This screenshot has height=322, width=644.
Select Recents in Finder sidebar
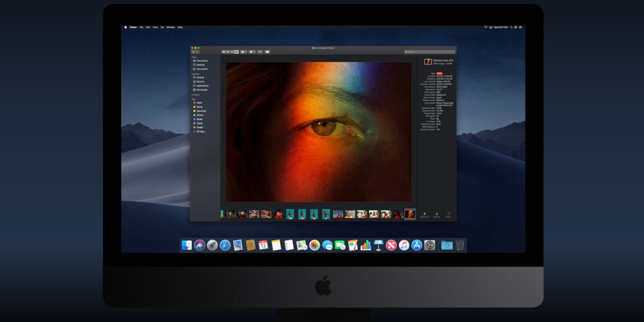199,81
